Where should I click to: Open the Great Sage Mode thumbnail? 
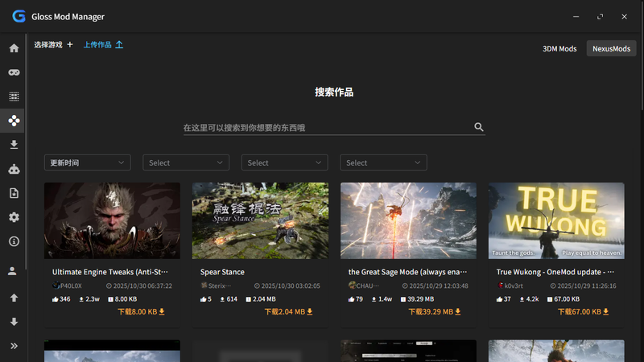[408, 220]
